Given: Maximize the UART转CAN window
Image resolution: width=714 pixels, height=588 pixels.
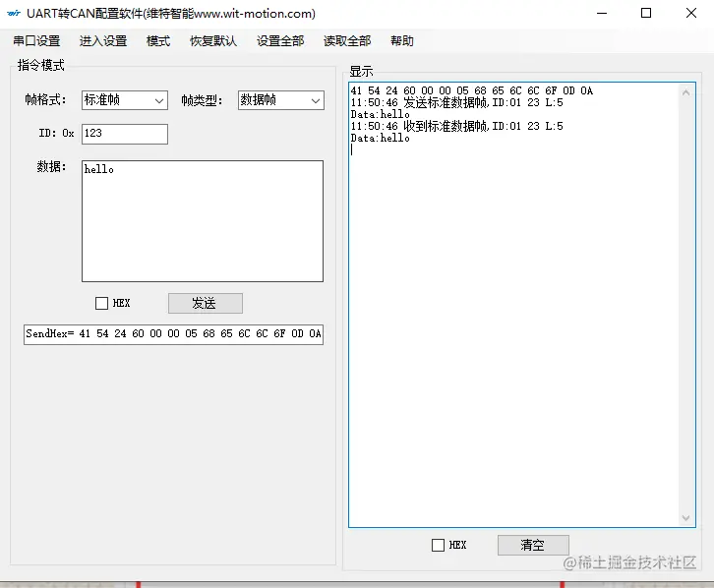Looking at the screenshot, I should 646,13.
